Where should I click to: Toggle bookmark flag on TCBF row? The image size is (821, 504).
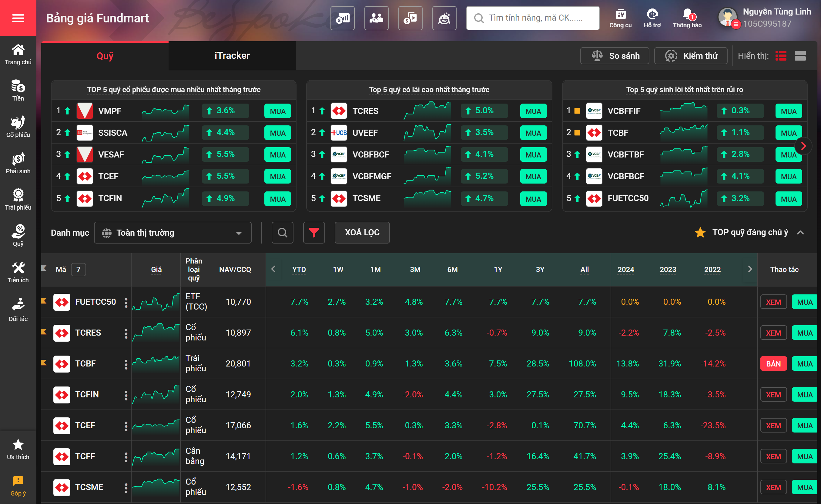44,363
